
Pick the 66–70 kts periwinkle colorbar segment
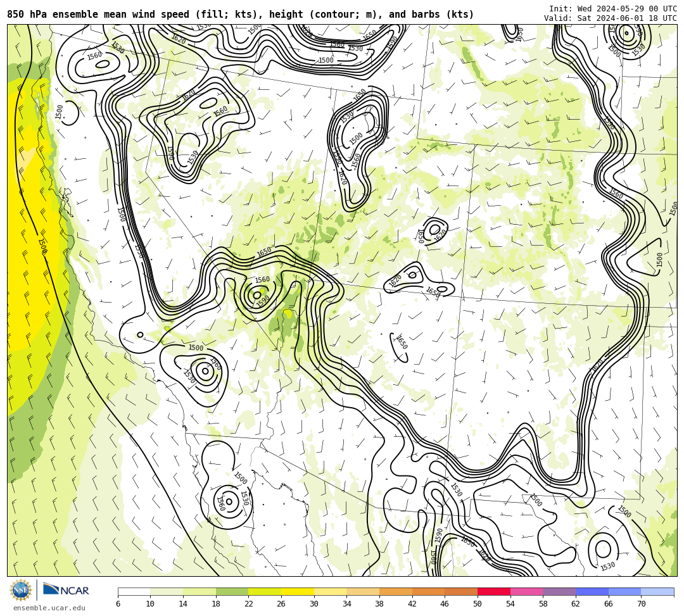tap(624, 591)
